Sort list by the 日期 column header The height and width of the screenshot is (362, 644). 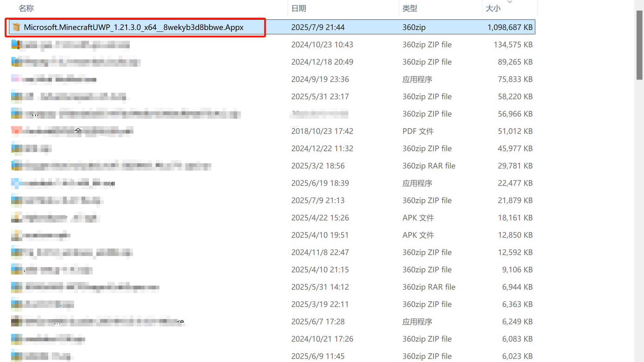click(299, 8)
